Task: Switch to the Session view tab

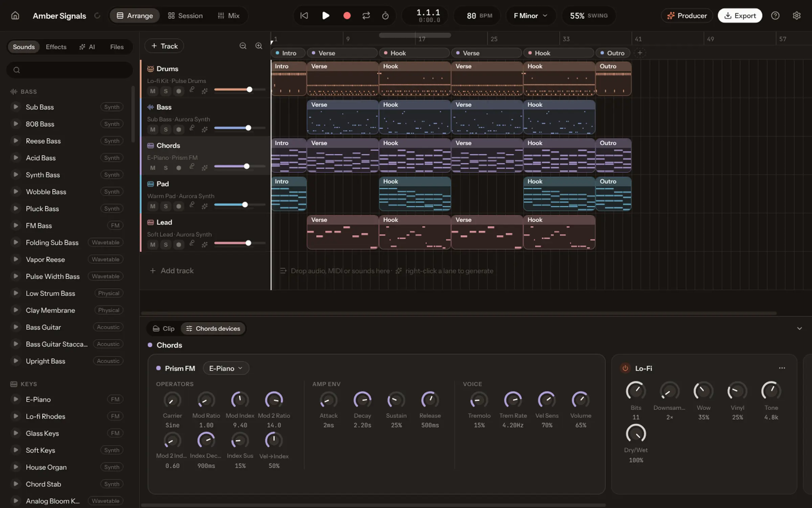Action: [x=185, y=16]
